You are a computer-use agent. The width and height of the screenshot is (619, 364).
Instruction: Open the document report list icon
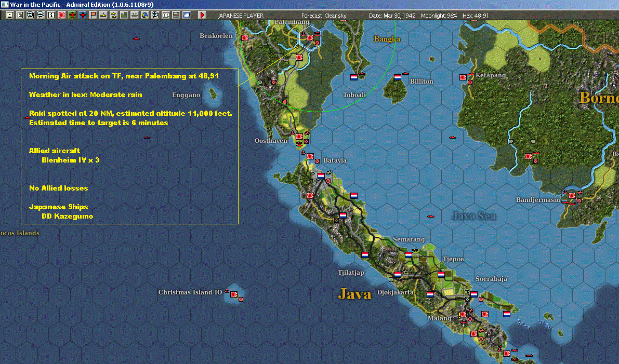(x=20, y=15)
